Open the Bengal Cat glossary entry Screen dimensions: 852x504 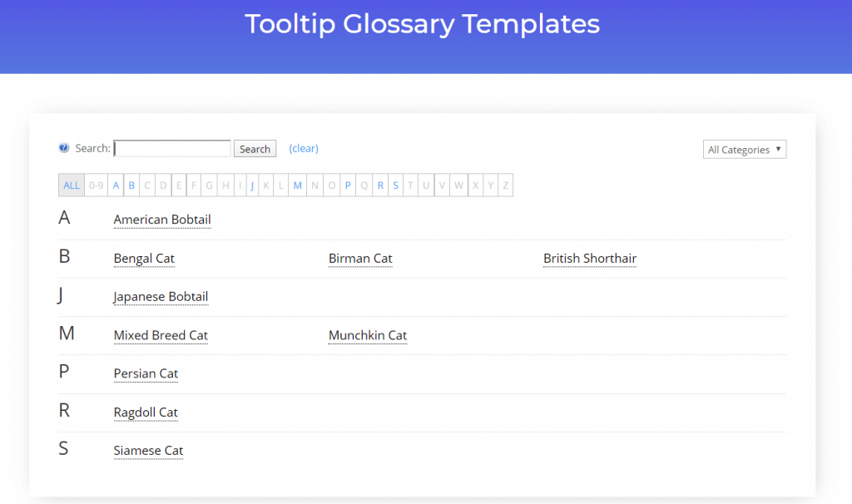(144, 259)
